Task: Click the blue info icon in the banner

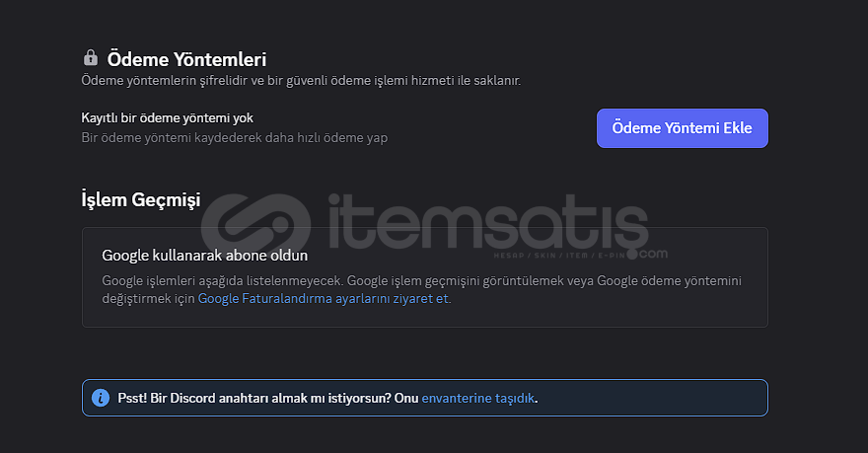Action: point(101,398)
